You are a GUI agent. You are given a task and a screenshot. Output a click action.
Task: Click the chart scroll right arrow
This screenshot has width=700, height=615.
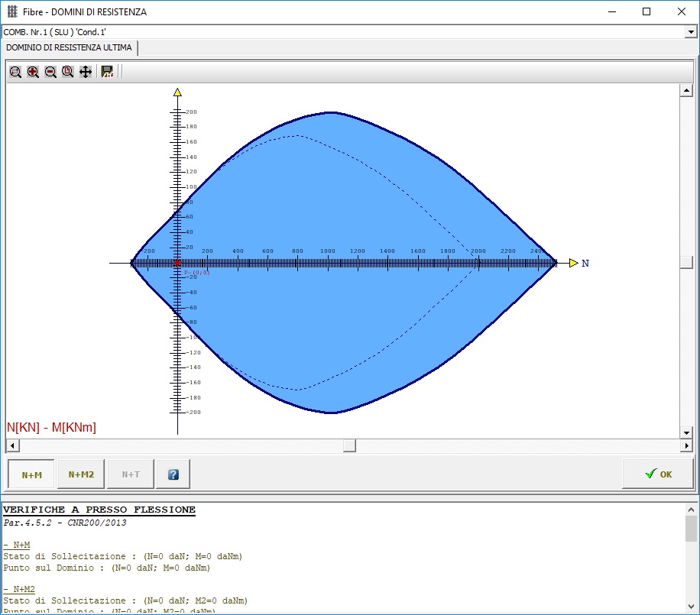686,445
